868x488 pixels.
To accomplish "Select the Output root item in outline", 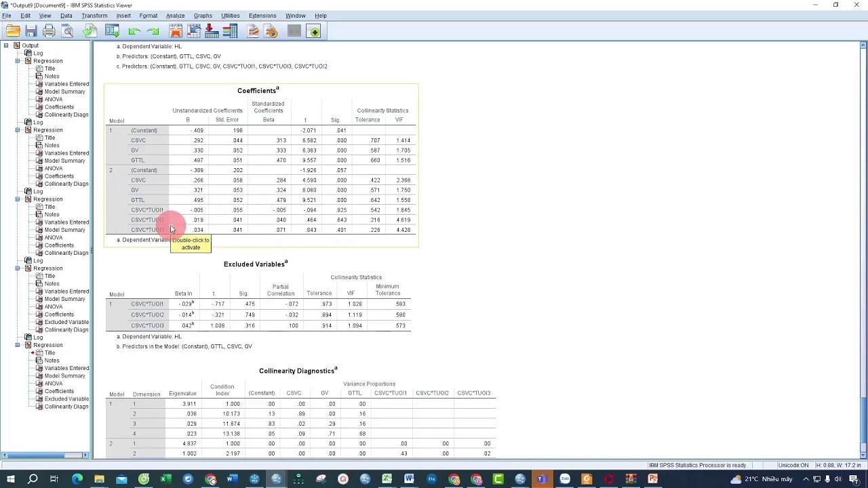I will pyautogui.click(x=30, y=45).
